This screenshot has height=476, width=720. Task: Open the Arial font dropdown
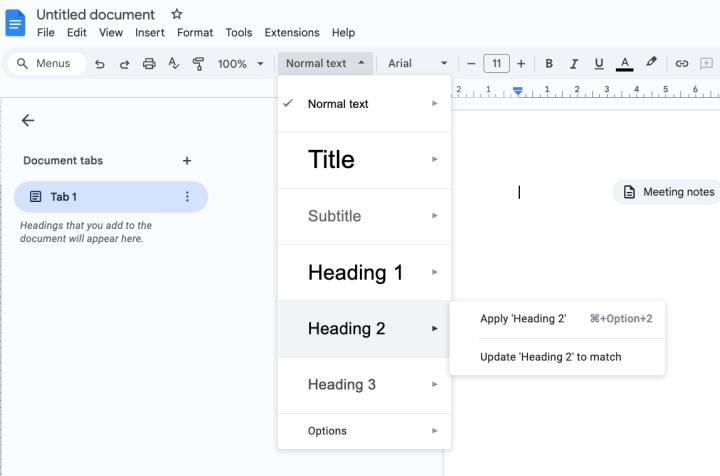pos(417,63)
